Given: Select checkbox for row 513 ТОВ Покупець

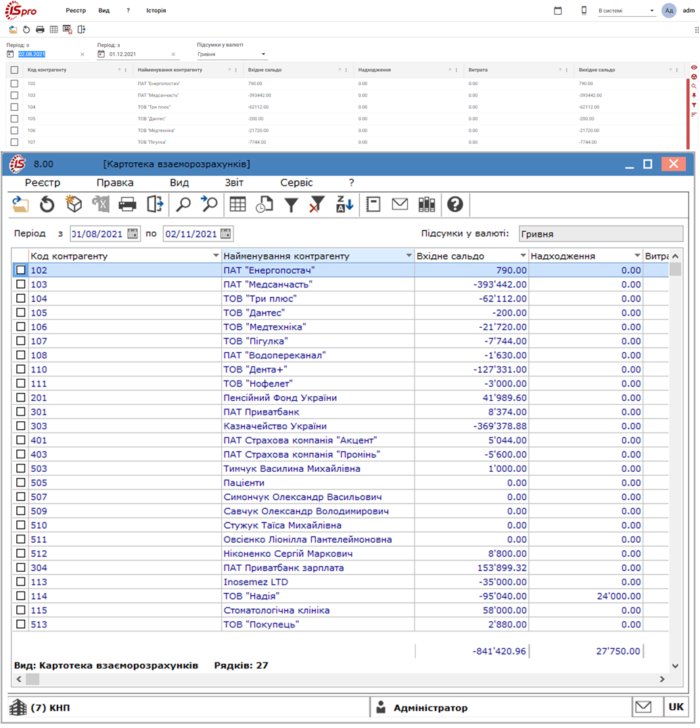Looking at the screenshot, I should pyautogui.click(x=21, y=624).
